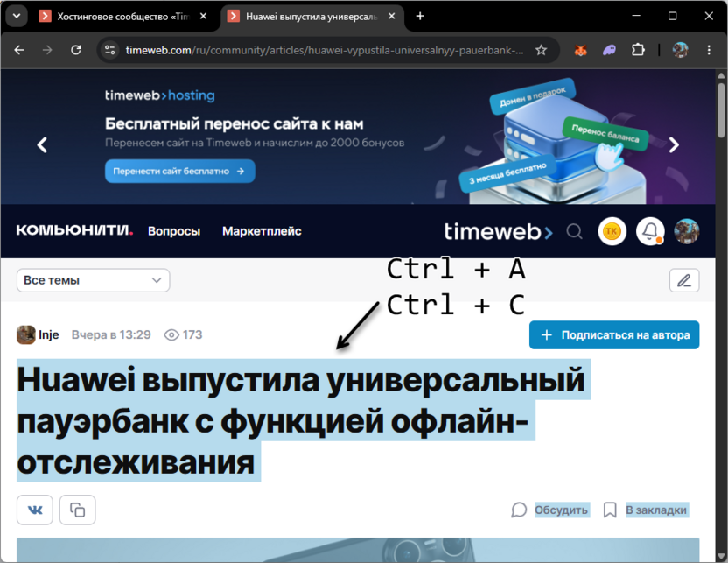Click the page vertical scrollbar thumb
This screenshot has height=563, width=728.
tap(721, 109)
